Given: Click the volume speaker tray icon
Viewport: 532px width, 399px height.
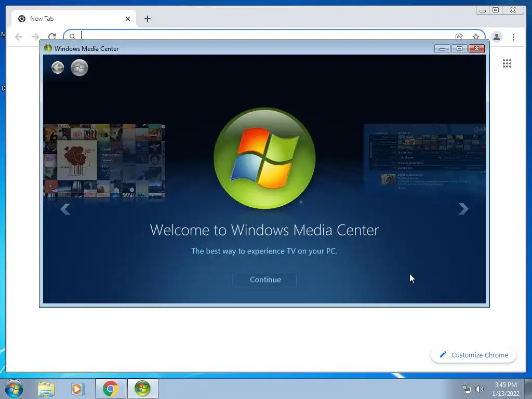Looking at the screenshot, I should (479, 389).
